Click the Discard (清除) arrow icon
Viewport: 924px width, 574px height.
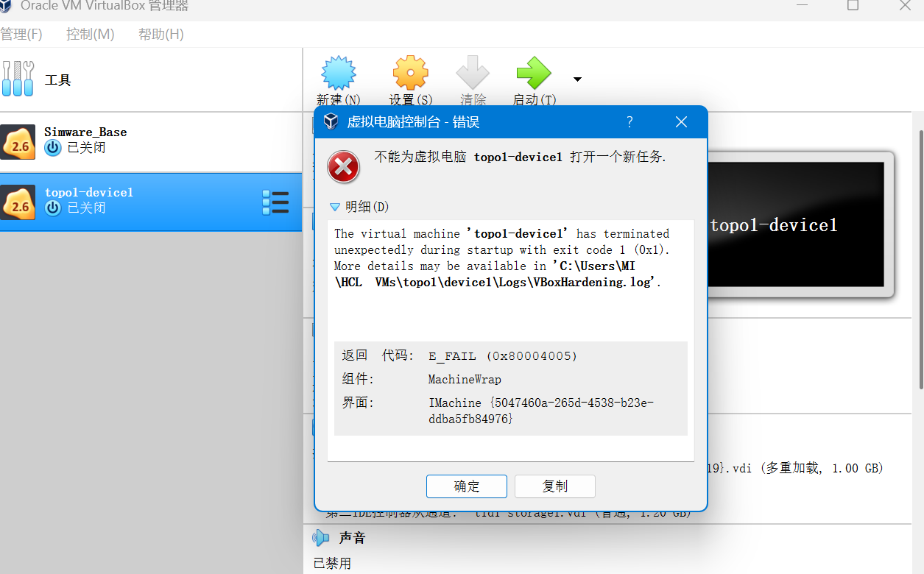click(x=473, y=74)
